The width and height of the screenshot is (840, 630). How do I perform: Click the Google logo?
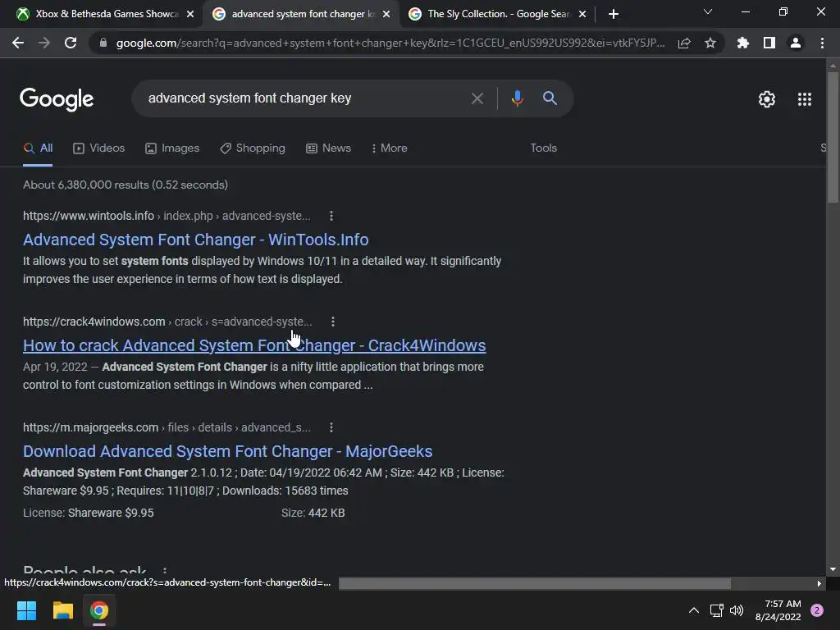click(x=57, y=99)
